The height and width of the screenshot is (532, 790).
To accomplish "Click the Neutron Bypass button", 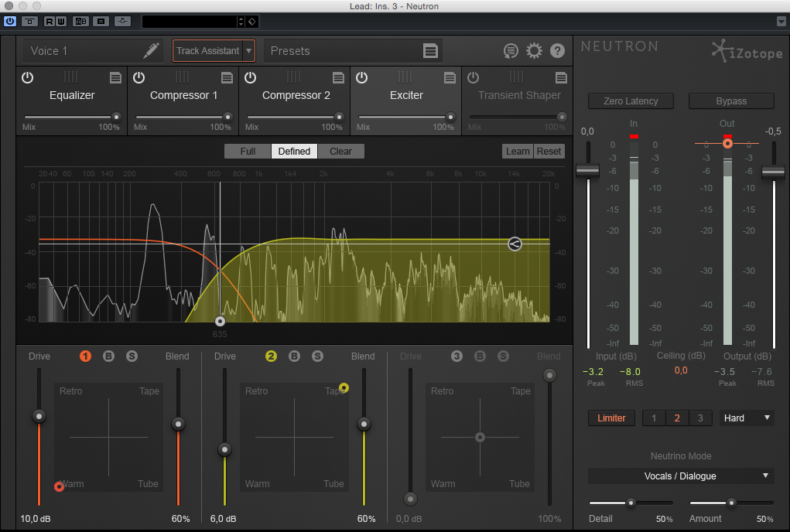I will (x=731, y=101).
